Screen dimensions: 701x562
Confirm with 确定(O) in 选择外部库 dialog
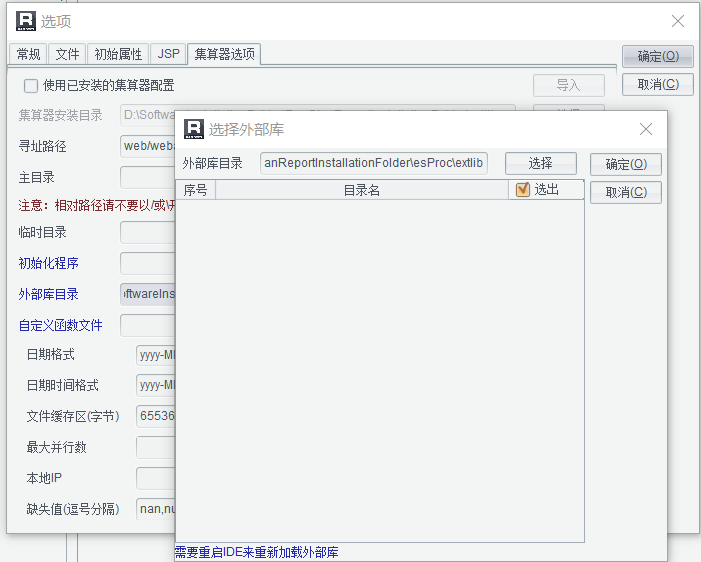pyautogui.click(x=625, y=164)
